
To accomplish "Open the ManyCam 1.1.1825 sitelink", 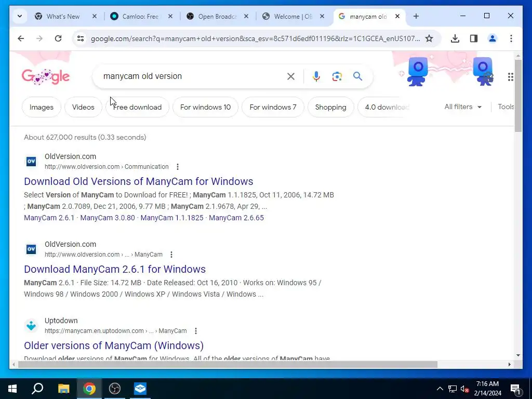I will (x=172, y=218).
